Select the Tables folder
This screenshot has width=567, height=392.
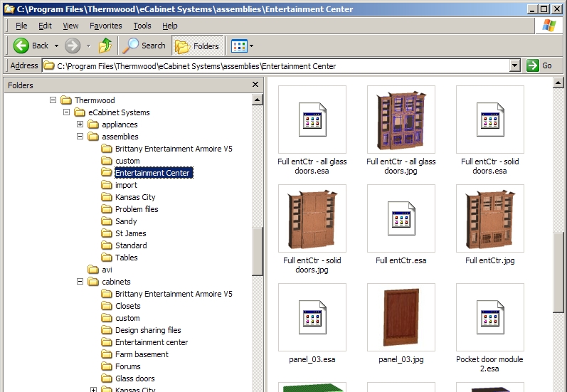pyautogui.click(x=120, y=258)
